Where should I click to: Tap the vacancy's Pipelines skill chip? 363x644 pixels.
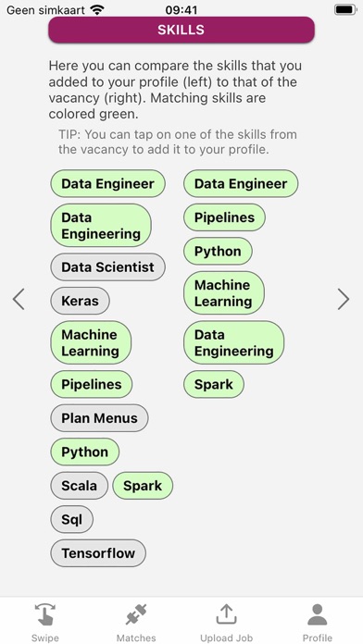[x=224, y=217]
